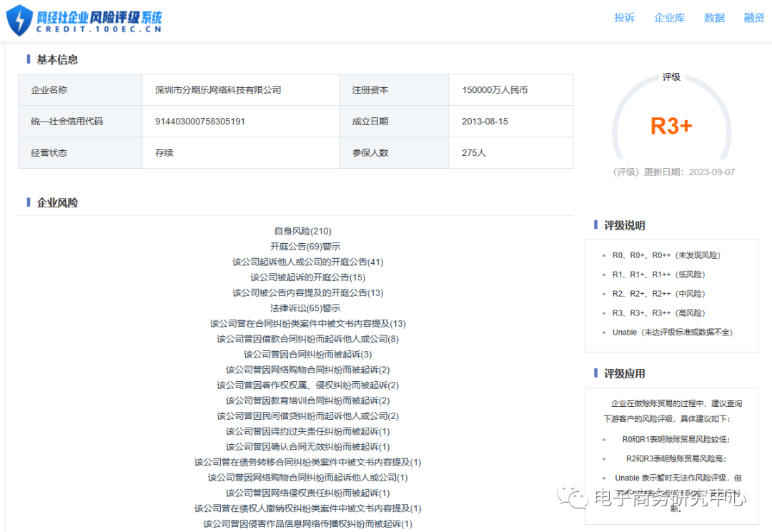Open the 融资 navigation link

(754, 18)
